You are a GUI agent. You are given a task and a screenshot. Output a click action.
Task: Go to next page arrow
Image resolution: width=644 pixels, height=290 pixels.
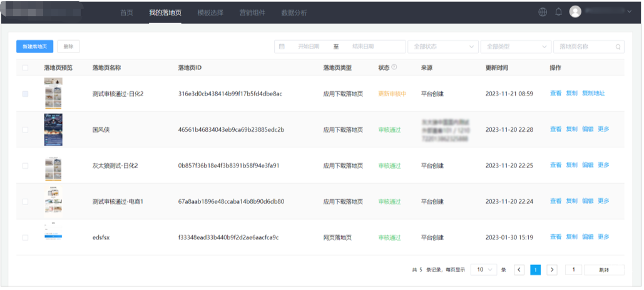pos(551,269)
